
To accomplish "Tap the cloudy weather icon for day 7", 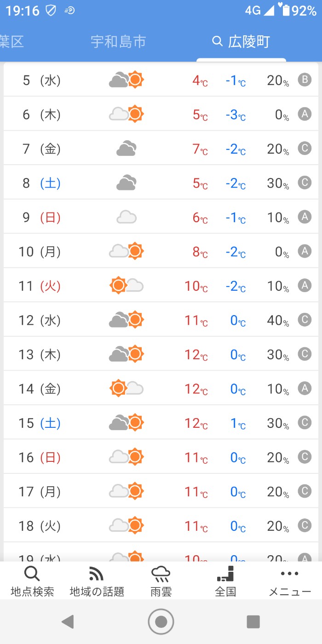I will pos(126,149).
